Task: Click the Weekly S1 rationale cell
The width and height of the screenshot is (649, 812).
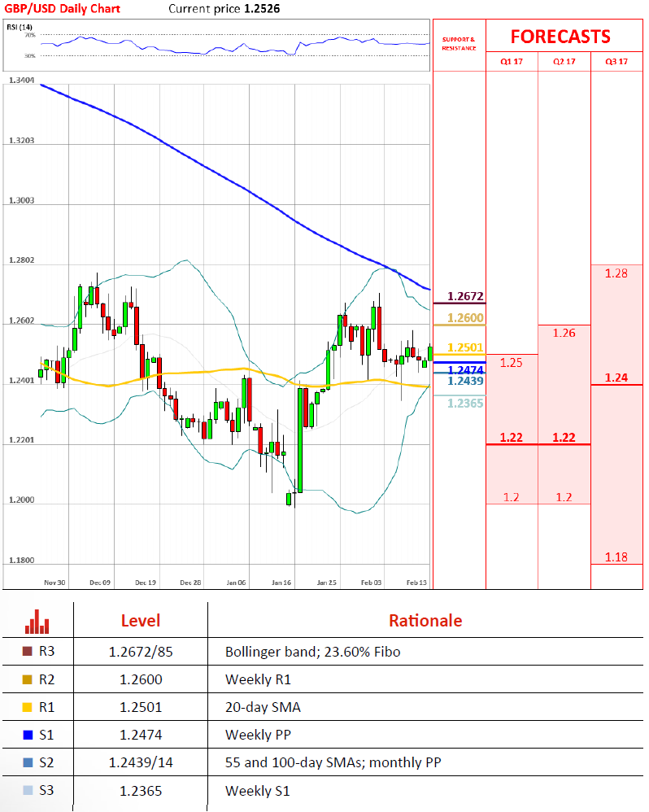Action: (257, 791)
